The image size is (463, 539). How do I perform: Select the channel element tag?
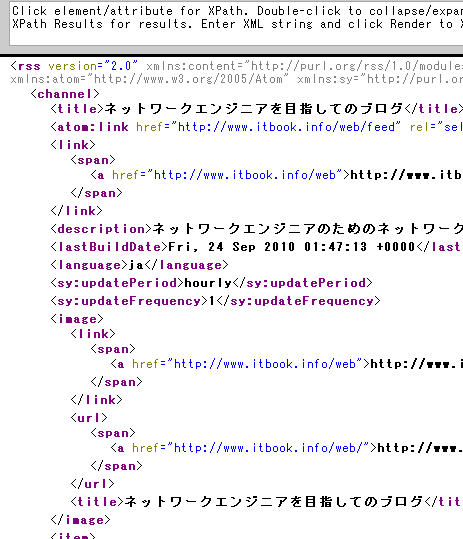65,94
